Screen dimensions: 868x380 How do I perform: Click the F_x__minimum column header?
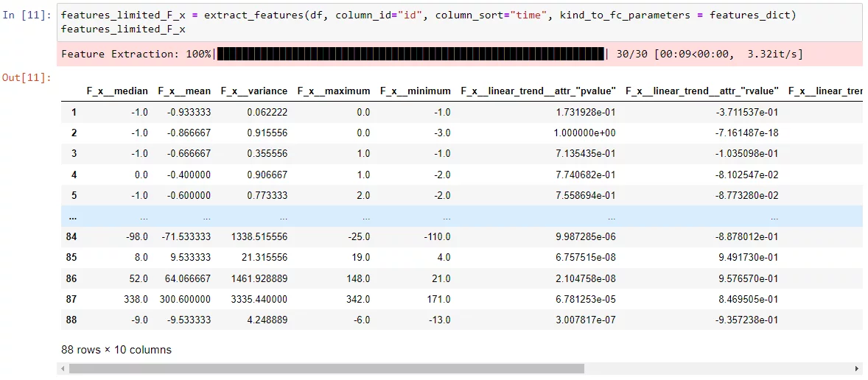415,91
